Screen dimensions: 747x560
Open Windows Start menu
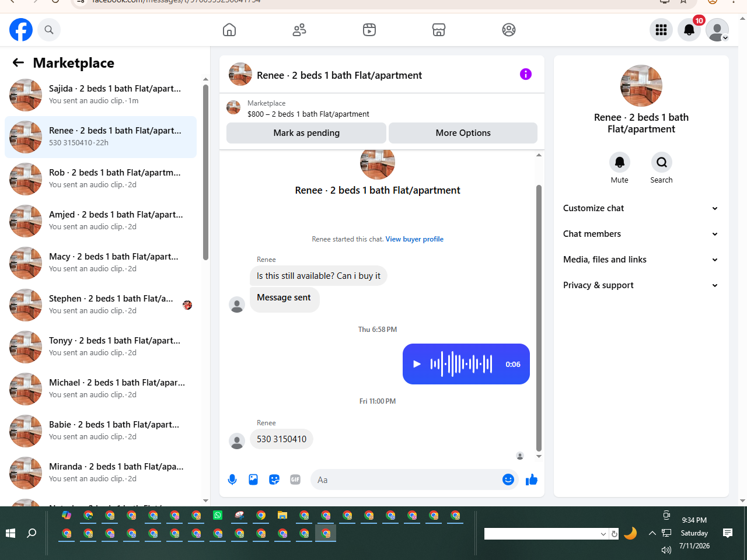(x=11, y=533)
